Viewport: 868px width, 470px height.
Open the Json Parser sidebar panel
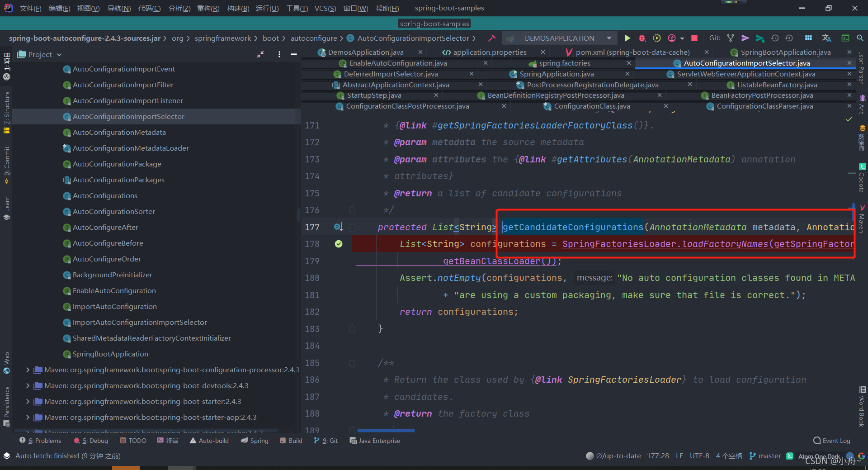coord(862,68)
